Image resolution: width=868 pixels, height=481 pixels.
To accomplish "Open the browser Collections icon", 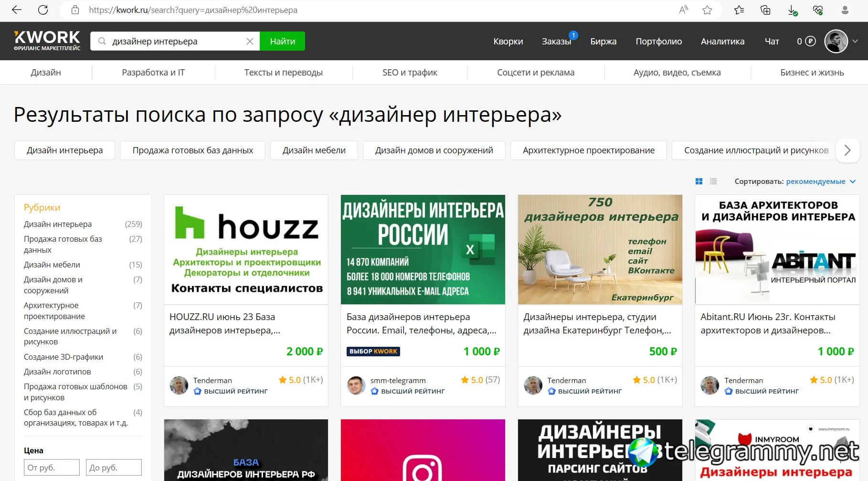I will pyautogui.click(x=765, y=10).
